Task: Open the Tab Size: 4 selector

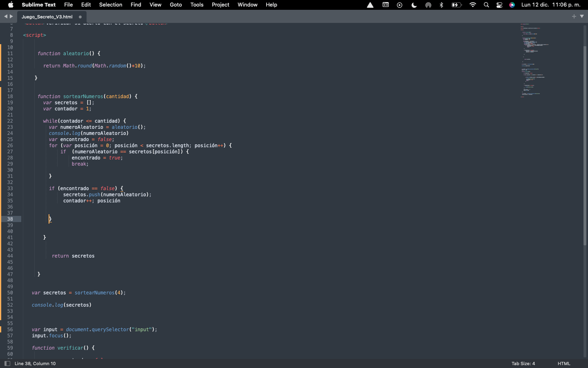Action: (523, 364)
